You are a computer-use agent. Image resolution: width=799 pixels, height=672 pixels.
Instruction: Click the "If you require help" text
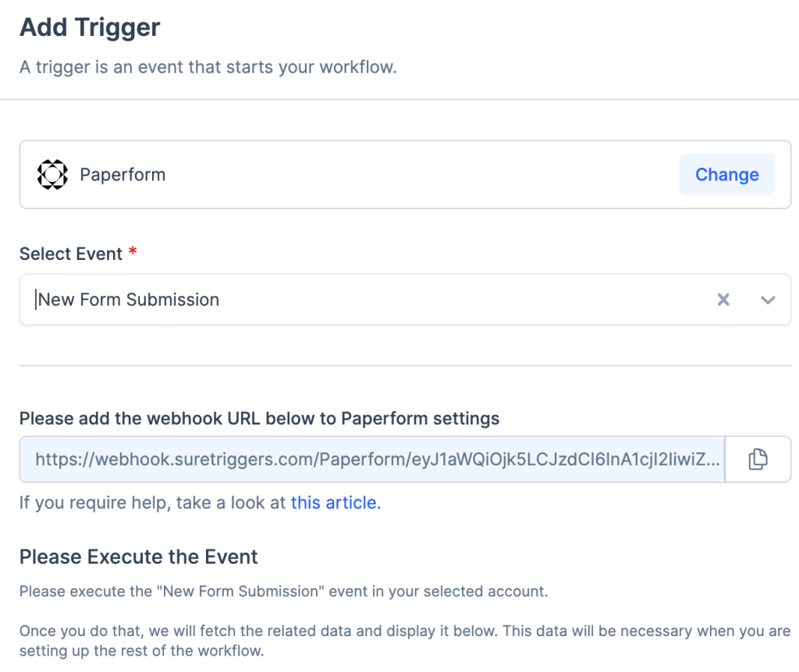(153, 503)
